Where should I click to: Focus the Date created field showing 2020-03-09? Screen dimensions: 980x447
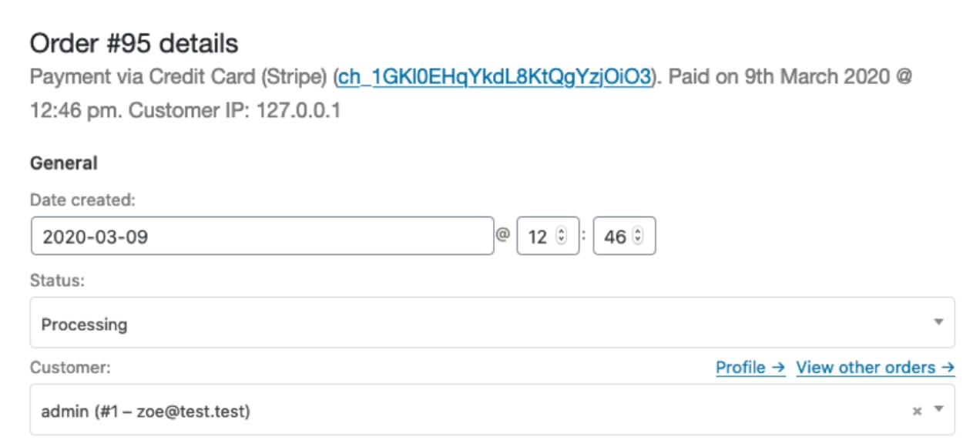pos(262,236)
